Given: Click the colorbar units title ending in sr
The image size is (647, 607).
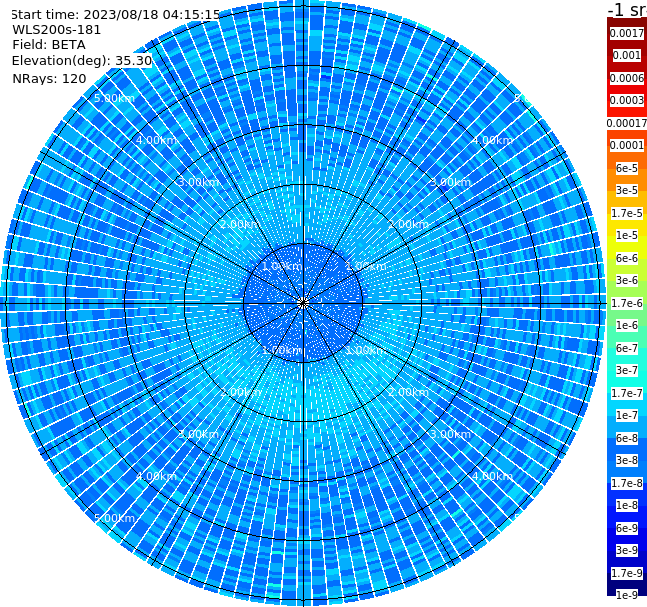Looking at the screenshot, I should [627, 9].
